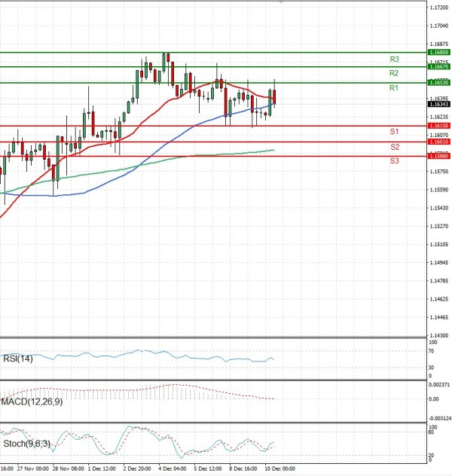Click the S2 support label

(x=394, y=147)
